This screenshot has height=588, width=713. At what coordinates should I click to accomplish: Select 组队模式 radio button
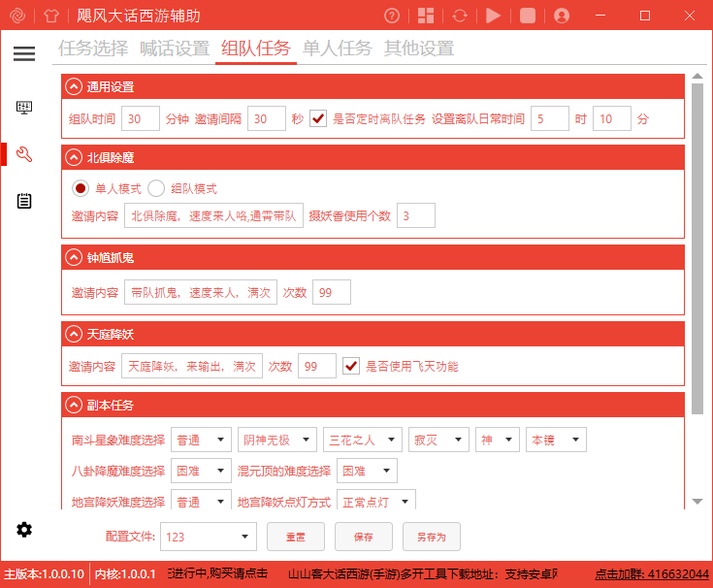(156, 188)
